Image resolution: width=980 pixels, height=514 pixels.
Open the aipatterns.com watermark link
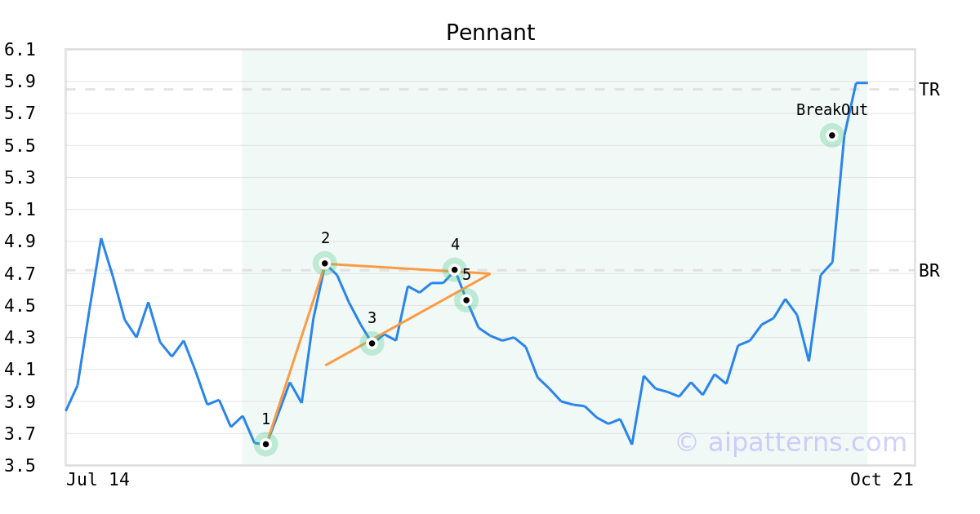(x=791, y=442)
